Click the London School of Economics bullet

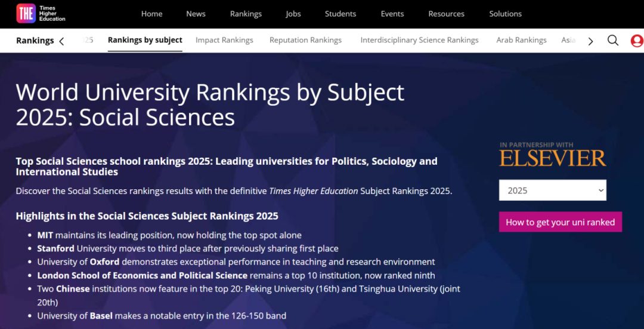pyautogui.click(x=236, y=275)
